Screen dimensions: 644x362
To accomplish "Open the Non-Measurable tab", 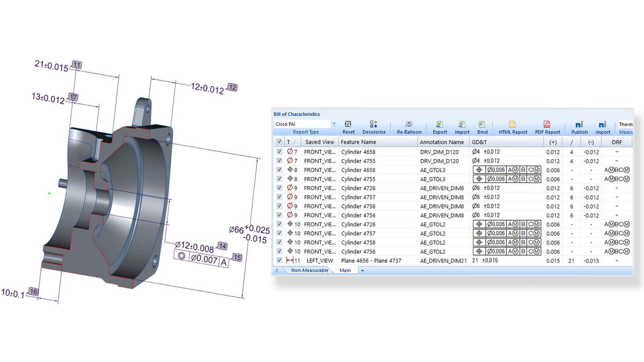I will (x=309, y=270).
